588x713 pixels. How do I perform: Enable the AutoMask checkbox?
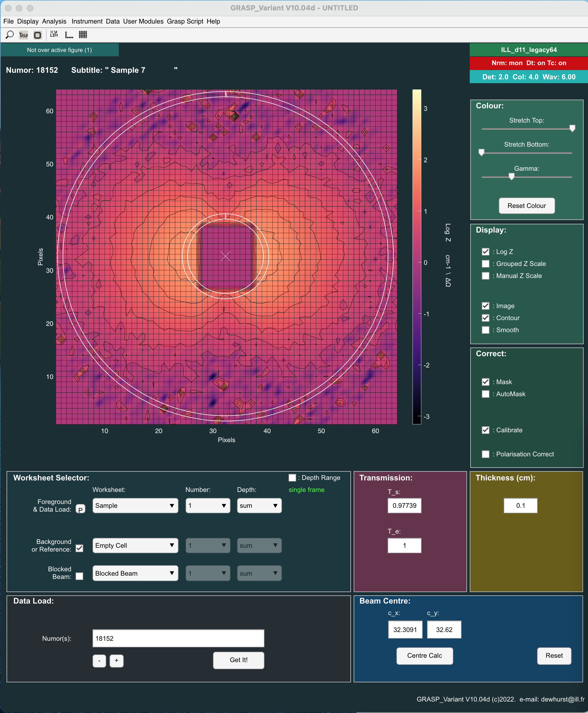coord(485,394)
